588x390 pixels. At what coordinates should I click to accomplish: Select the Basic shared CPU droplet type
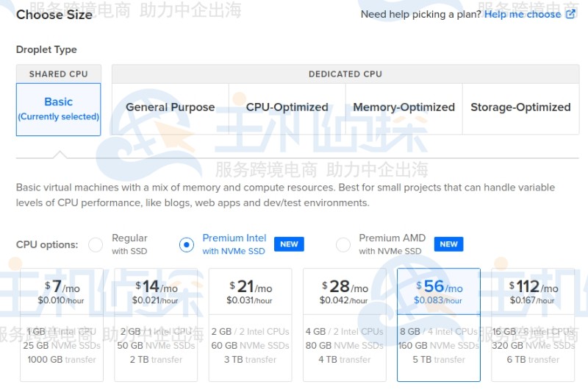click(59, 109)
